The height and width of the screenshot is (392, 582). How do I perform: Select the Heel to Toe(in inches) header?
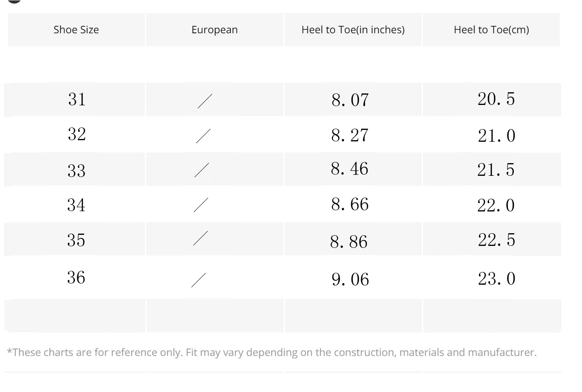tap(353, 30)
